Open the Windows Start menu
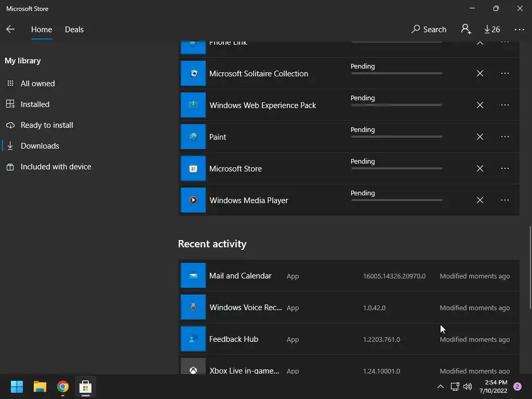 pos(17,387)
